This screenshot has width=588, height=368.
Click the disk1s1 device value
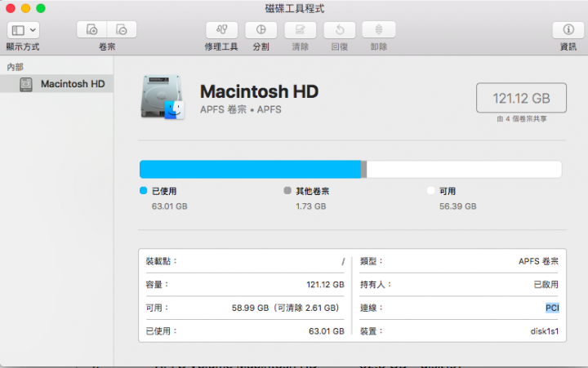point(545,331)
